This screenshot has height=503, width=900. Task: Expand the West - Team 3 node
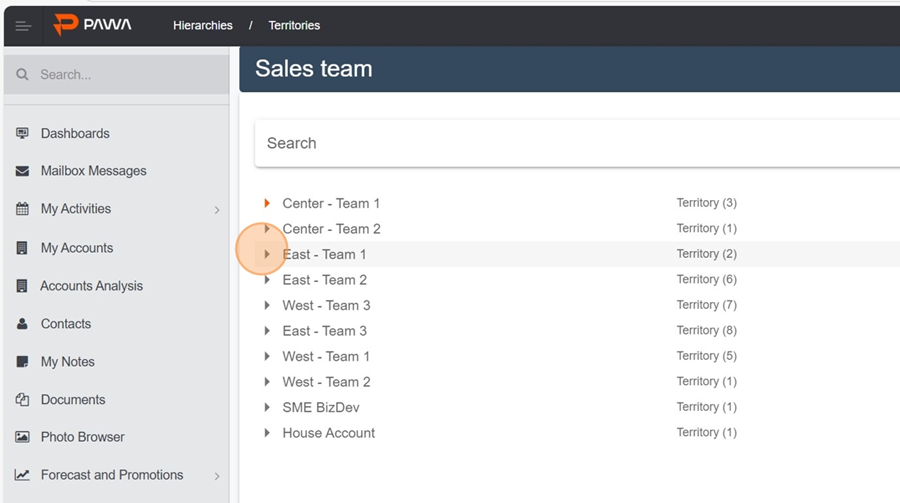267,305
